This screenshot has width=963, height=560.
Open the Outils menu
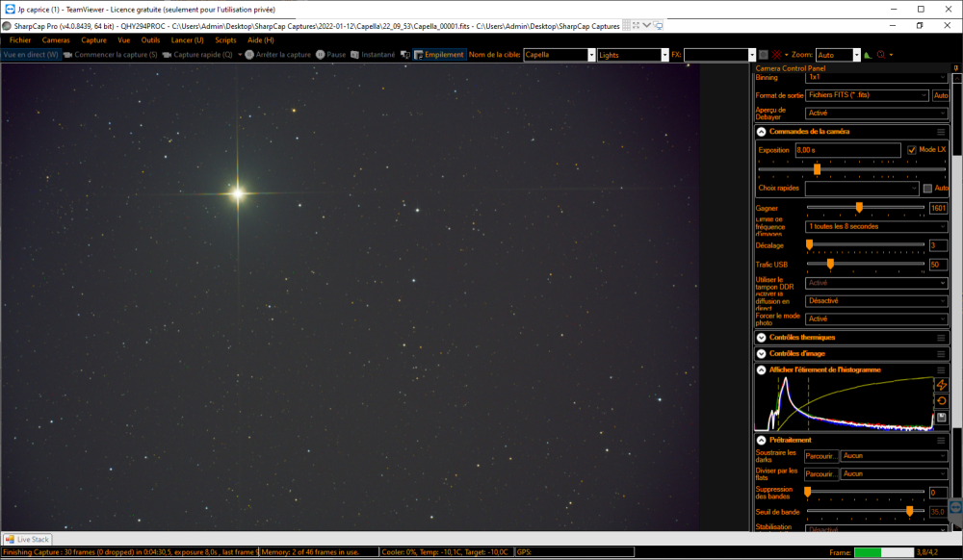coord(150,40)
